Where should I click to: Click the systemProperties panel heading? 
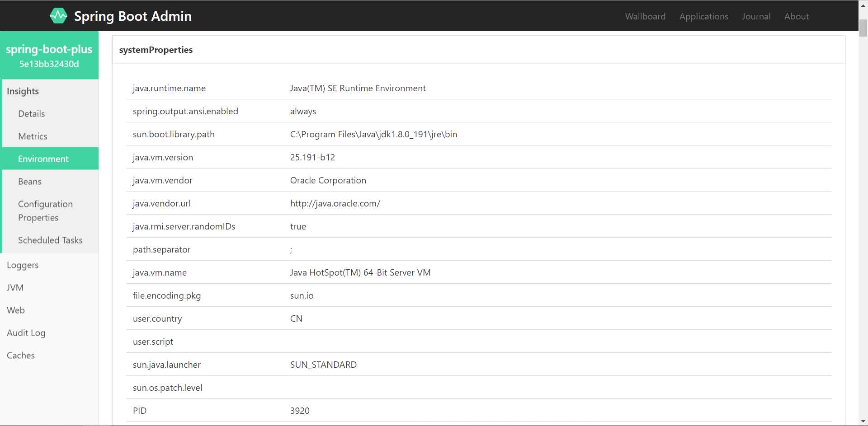pos(156,50)
